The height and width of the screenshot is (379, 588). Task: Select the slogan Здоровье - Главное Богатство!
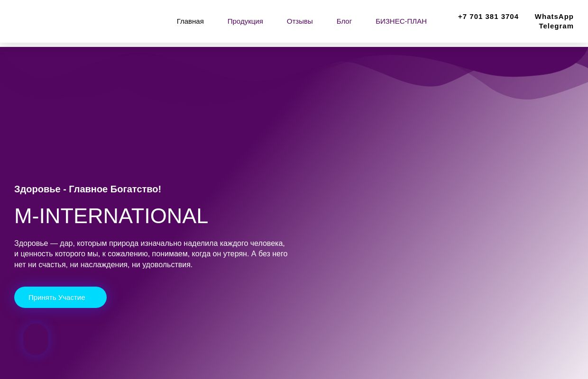pyautogui.click(x=88, y=189)
